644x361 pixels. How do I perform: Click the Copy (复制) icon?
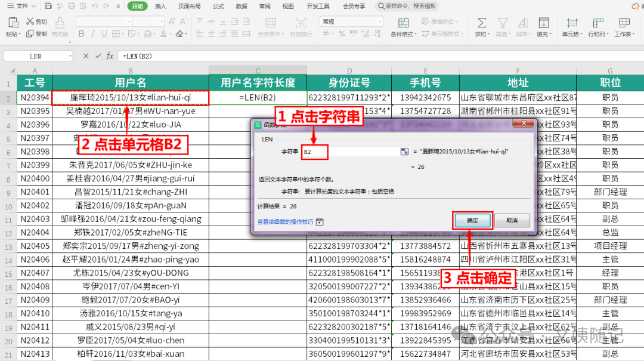click(30, 34)
